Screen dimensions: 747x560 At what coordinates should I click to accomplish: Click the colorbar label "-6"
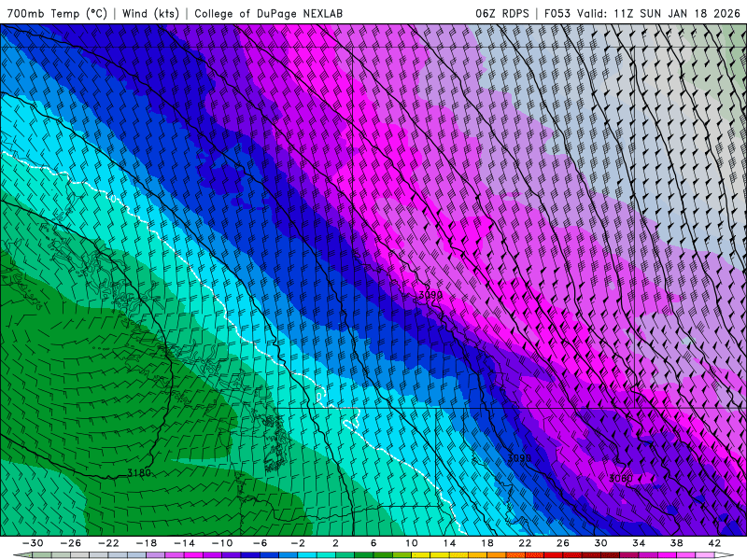tap(261, 543)
